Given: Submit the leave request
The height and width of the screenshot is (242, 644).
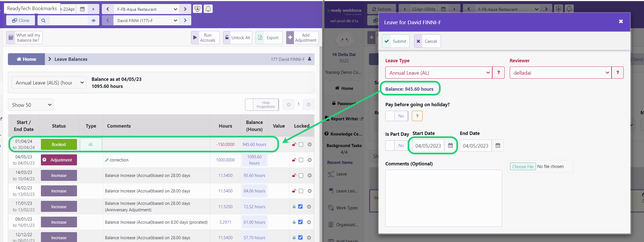Looking at the screenshot, I should click(x=396, y=41).
